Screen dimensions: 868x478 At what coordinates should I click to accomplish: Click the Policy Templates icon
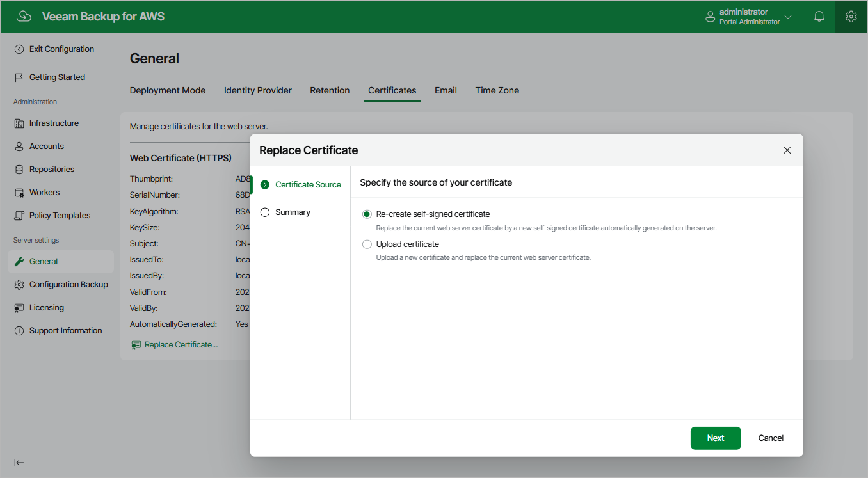[x=19, y=216]
